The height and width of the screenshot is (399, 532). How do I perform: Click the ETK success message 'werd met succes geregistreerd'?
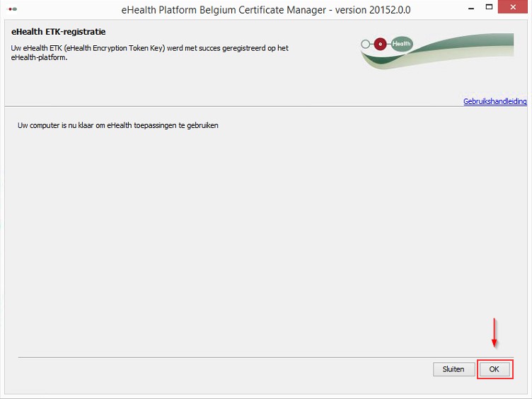(x=216, y=48)
